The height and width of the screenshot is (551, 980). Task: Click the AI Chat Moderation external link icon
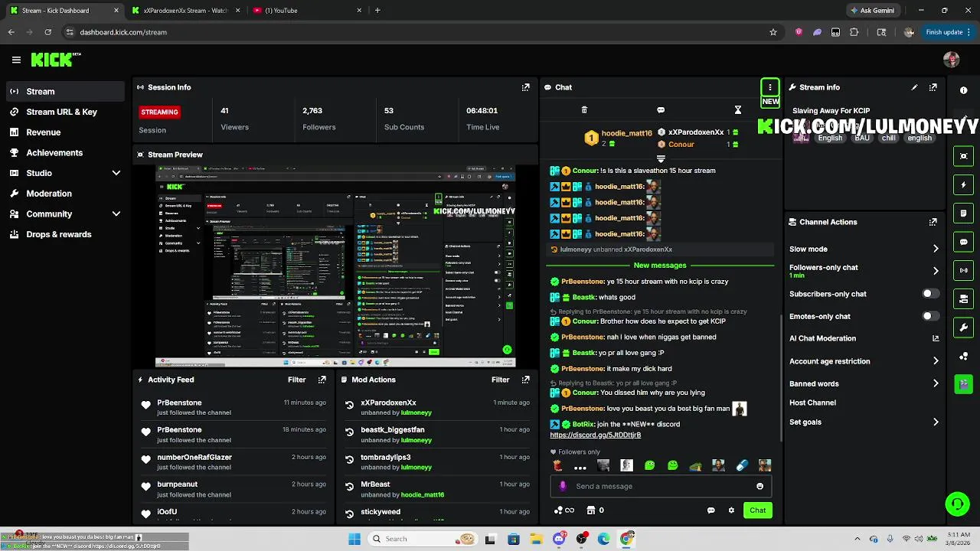pyautogui.click(x=936, y=338)
